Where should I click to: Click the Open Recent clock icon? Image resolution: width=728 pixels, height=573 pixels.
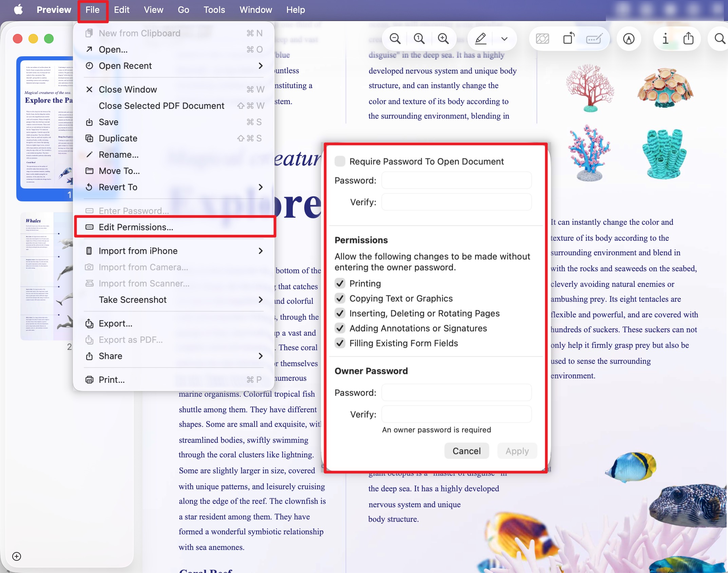(x=89, y=66)
